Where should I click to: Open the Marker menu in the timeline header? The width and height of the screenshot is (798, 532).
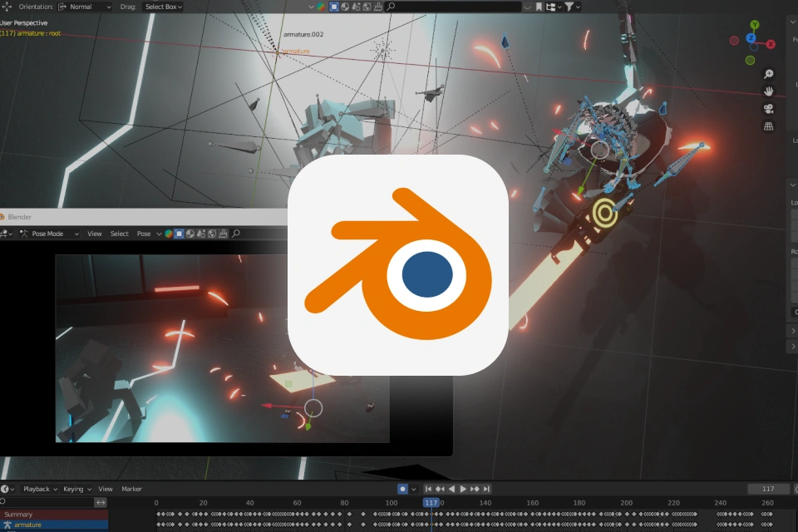tap(131, 489)
